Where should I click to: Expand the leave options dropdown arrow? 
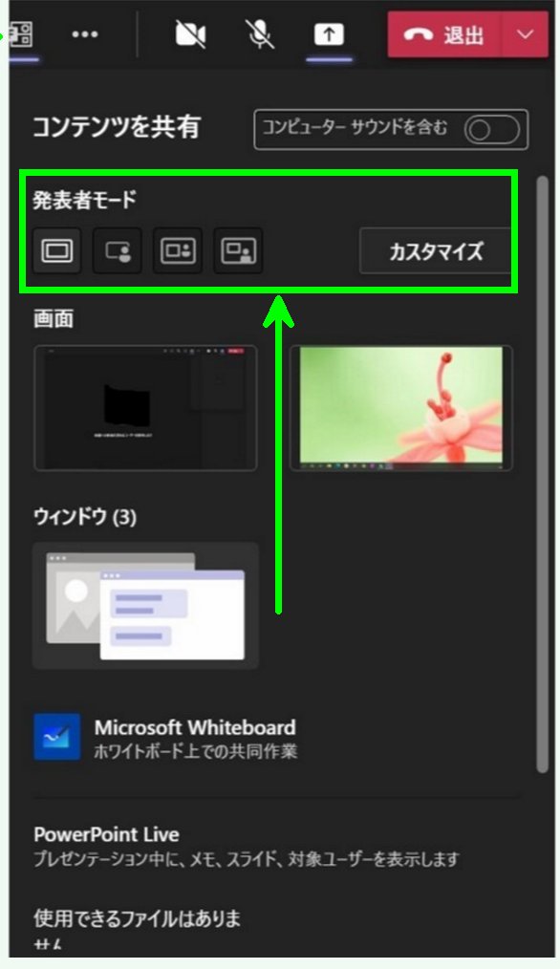click(x=526, y=34)
